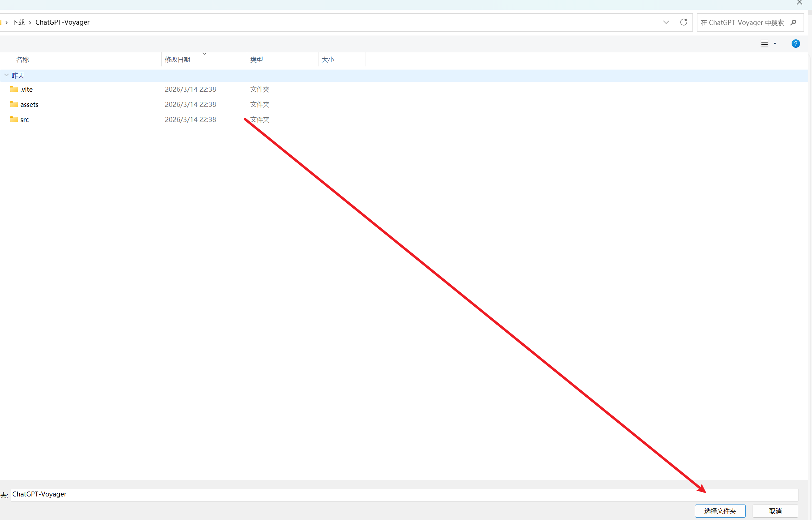Open the view options dropdown arrow
The image size is (812, 520).
pos(775,44)
